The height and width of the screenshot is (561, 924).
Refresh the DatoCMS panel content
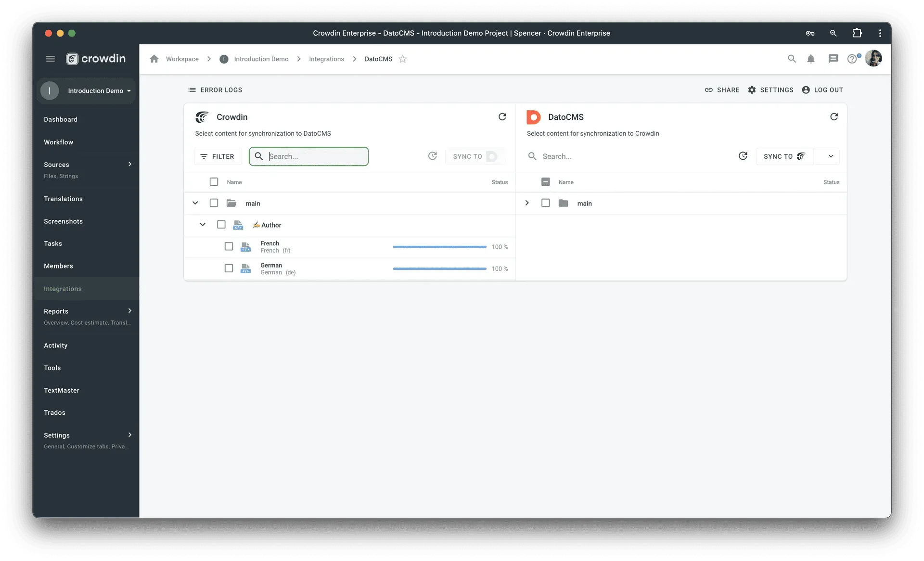click(x=834, y=117)
